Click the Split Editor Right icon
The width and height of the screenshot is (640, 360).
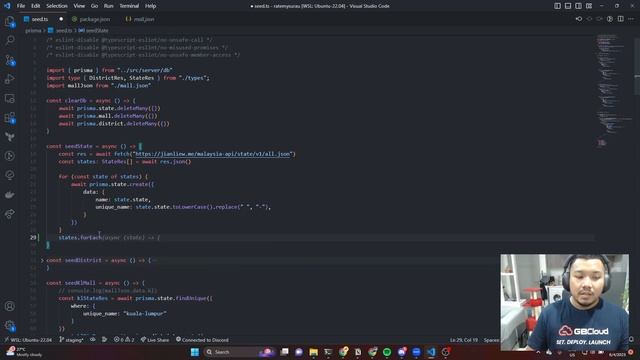coord(620,19)
